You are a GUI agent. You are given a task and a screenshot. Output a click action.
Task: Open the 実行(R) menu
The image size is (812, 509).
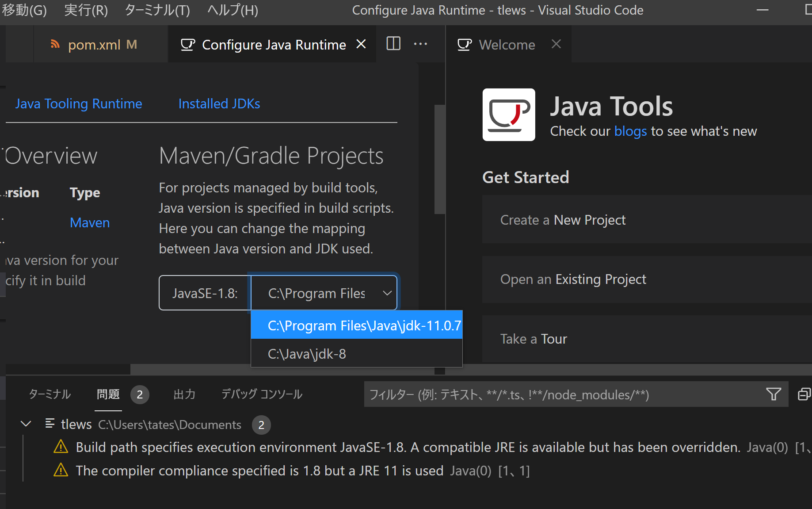pyautogui.click(x=86, y=10)
